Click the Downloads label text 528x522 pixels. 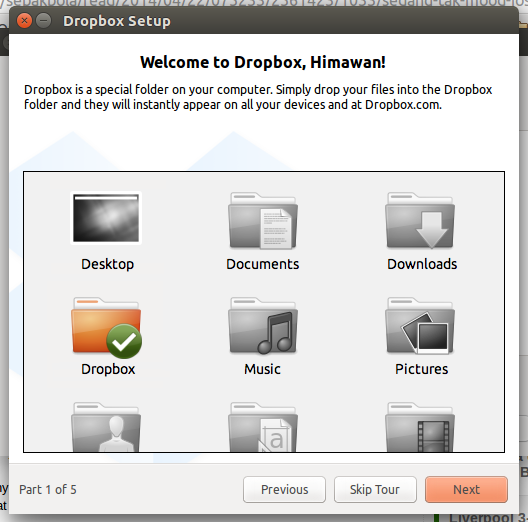click(x=422, y=264)
